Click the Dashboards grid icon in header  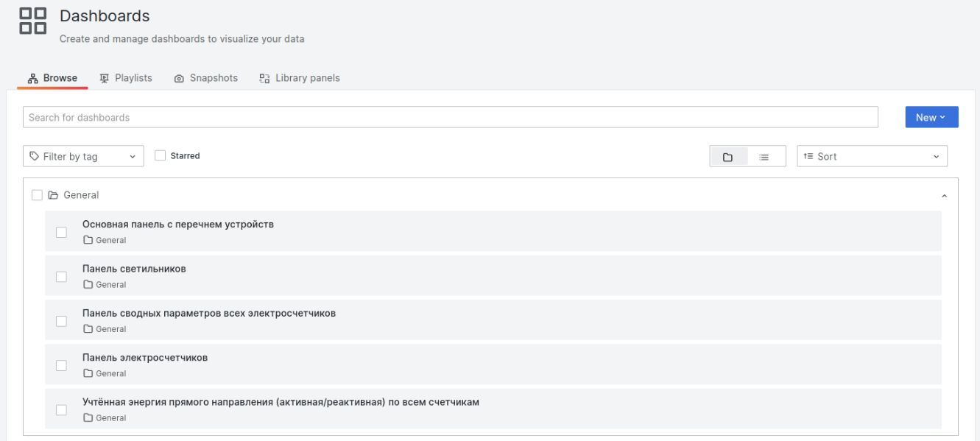(x=33, y=21)
